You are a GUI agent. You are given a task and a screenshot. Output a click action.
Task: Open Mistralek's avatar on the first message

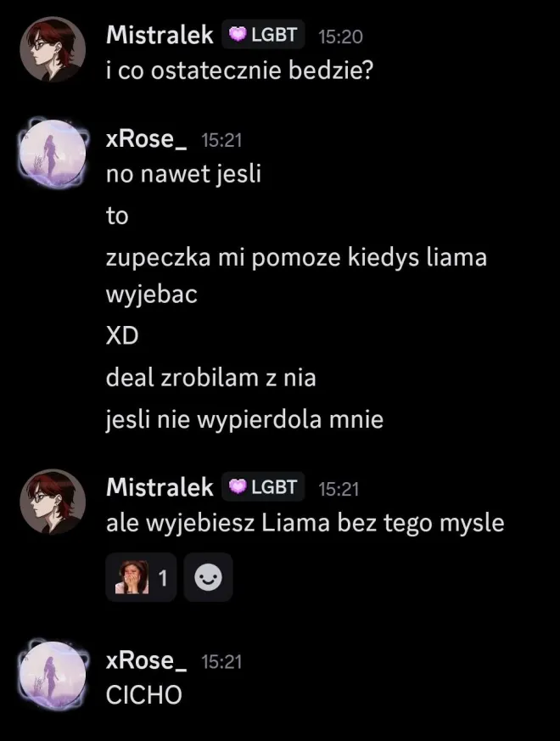53,50
